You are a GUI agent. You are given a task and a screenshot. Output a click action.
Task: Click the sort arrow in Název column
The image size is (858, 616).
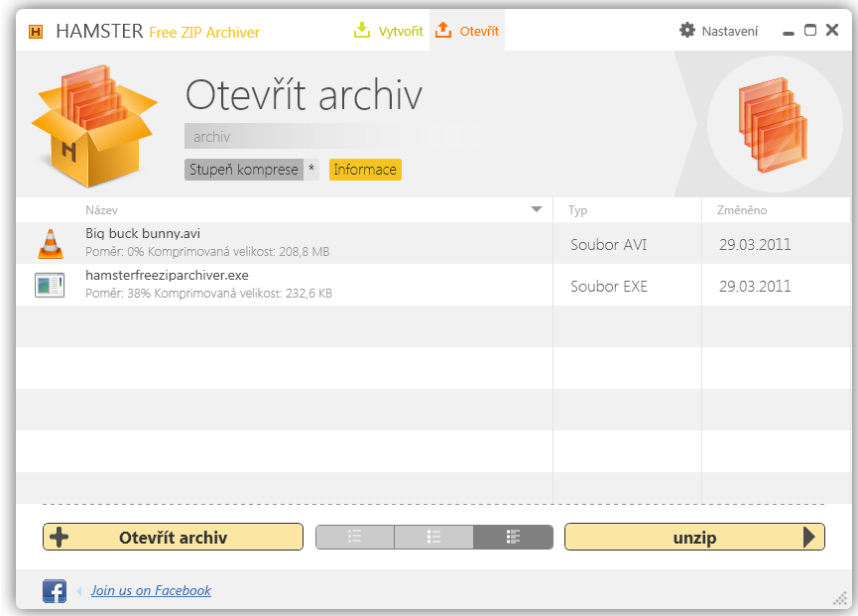(537, 209)
